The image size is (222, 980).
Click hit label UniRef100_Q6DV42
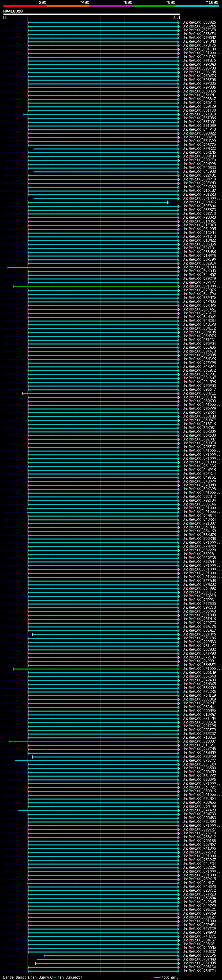199,103
